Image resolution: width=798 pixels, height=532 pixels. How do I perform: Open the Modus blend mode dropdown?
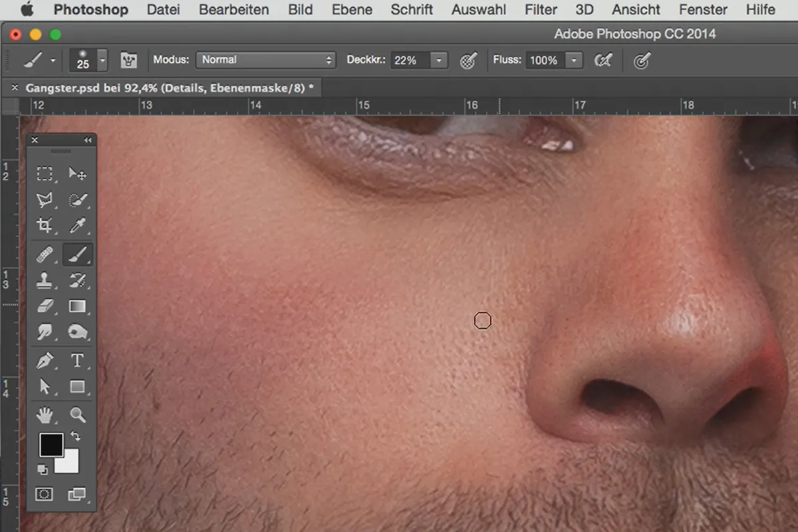(265, 60)
